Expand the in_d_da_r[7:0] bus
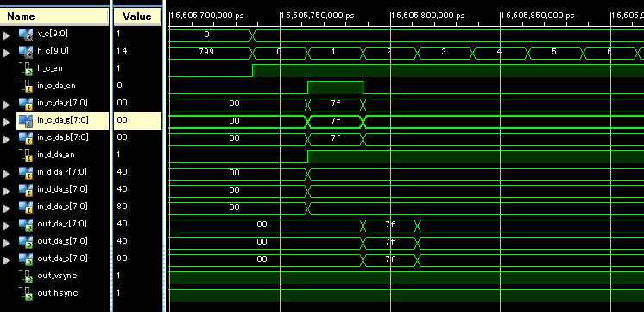 (x=6, y=174)
